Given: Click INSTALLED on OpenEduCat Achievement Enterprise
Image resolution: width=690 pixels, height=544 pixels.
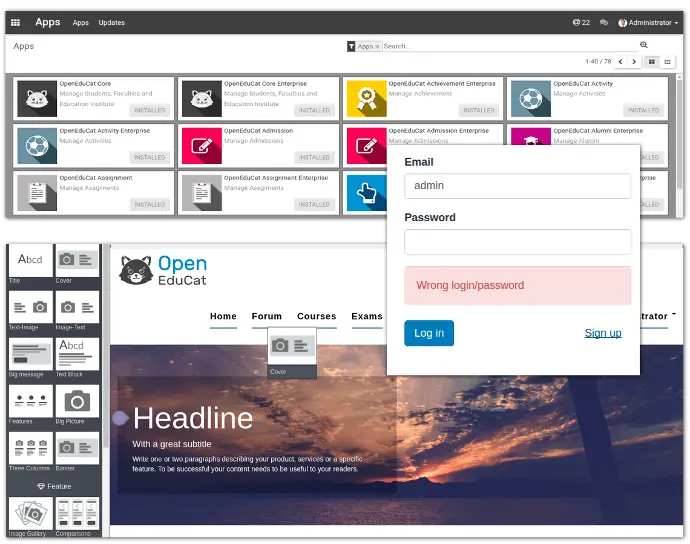Looking at the screenshot, I should (x=479, y=110).
